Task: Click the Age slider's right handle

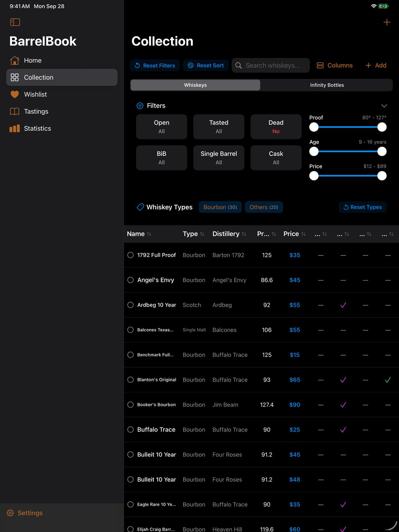Action: (x=382, y=151)
